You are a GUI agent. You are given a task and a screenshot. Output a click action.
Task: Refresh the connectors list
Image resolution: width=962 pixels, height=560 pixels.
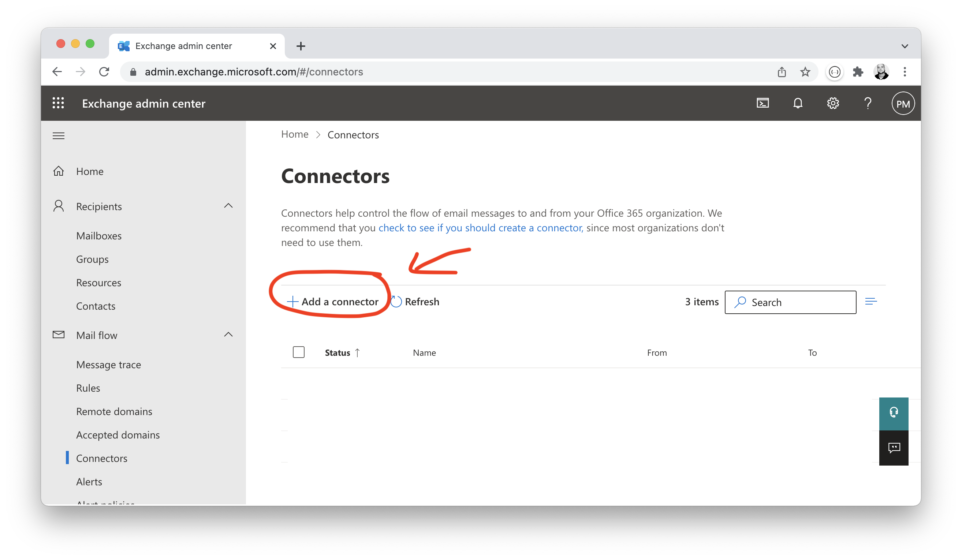tap(415, 302)
